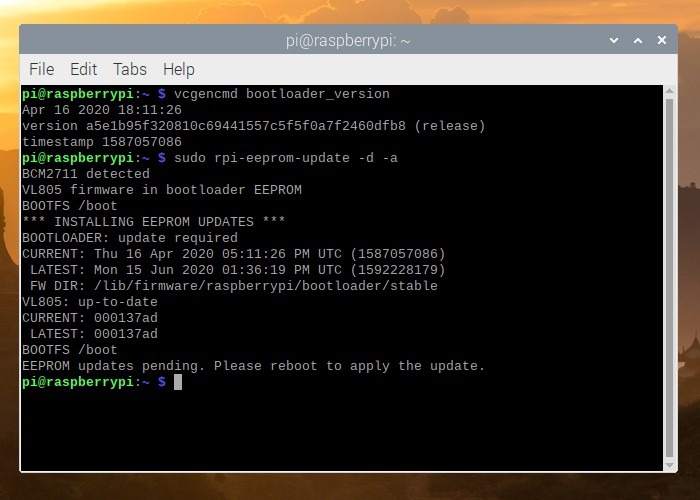700x500 pixels.
Task: Click the 'FW DIR: /lib/firmware/raspberrypi/bootloader/stable' line
Action: [234, 286]
